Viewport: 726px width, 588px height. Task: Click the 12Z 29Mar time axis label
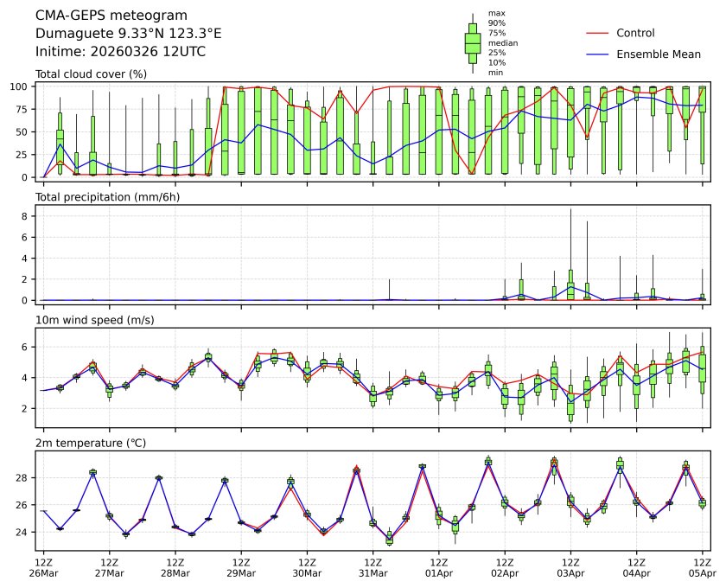[241, 567]
